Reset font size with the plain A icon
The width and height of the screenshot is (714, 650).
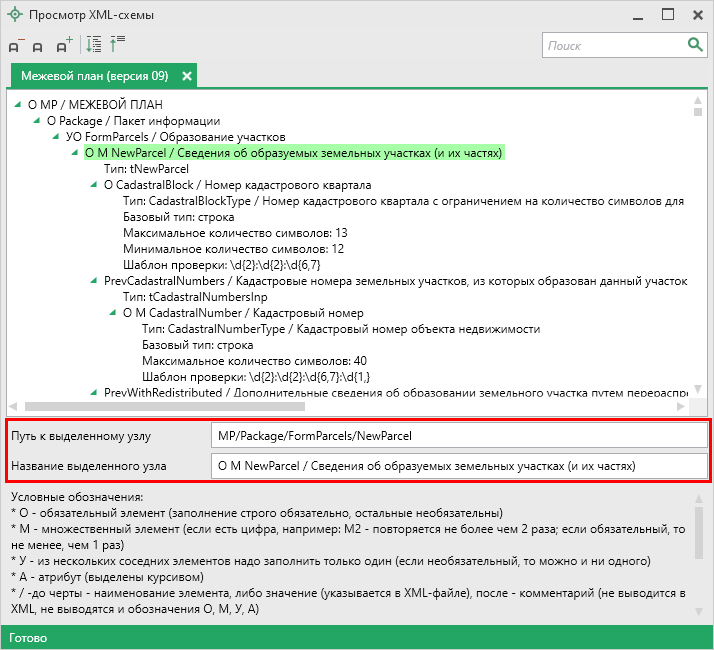[38, 46]
